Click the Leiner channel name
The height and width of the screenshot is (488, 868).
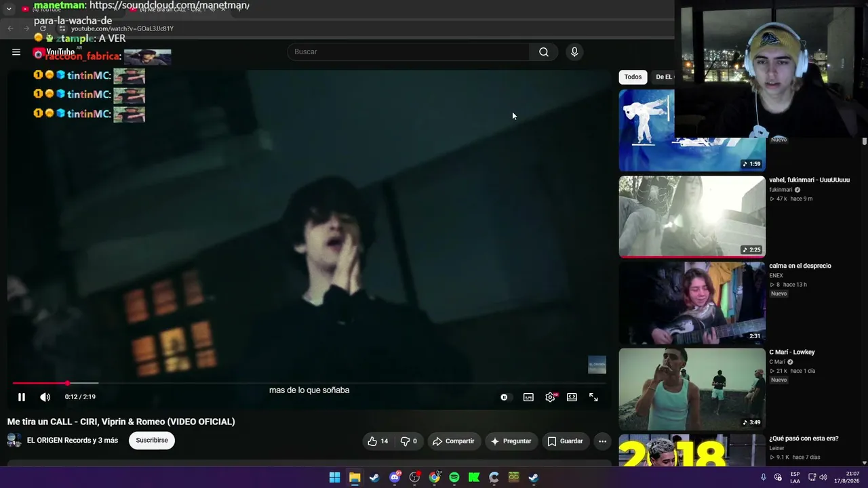coord(776,448)
